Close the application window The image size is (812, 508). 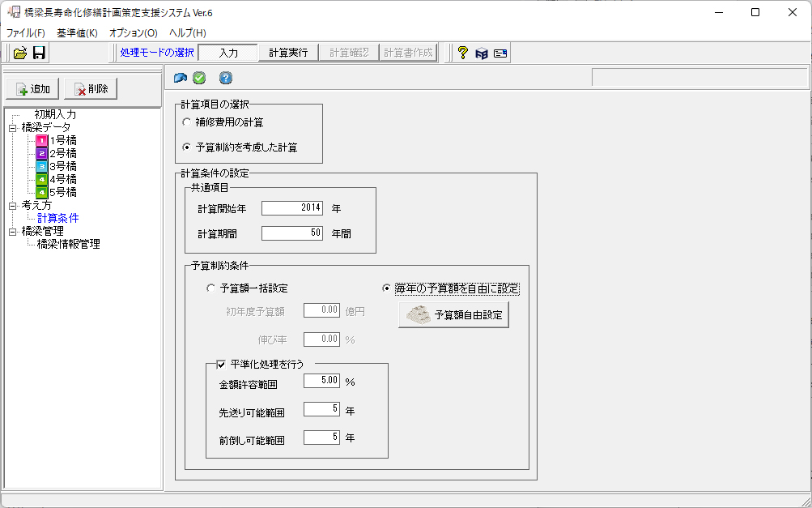(x=793, y=12)
